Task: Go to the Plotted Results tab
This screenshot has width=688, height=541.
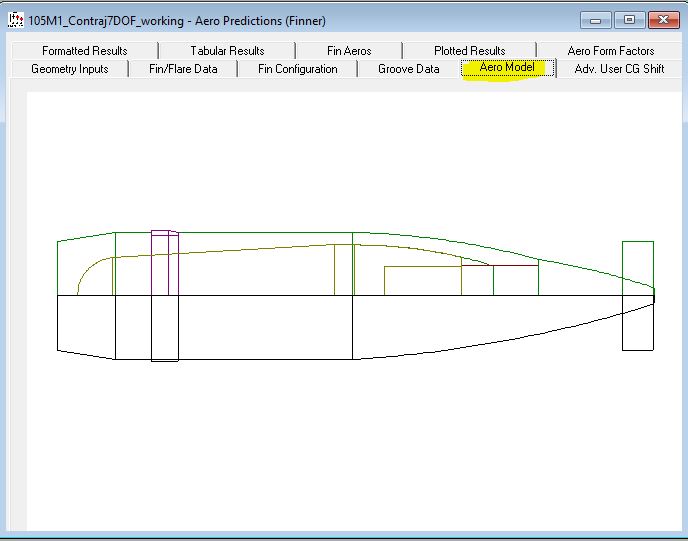Action: coord(469,51)
